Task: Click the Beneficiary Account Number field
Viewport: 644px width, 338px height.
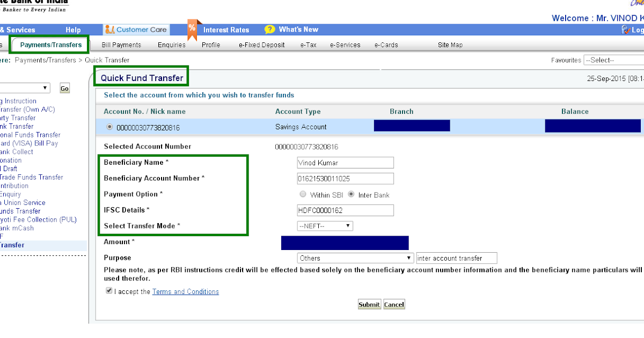Action: click(346, 178)
